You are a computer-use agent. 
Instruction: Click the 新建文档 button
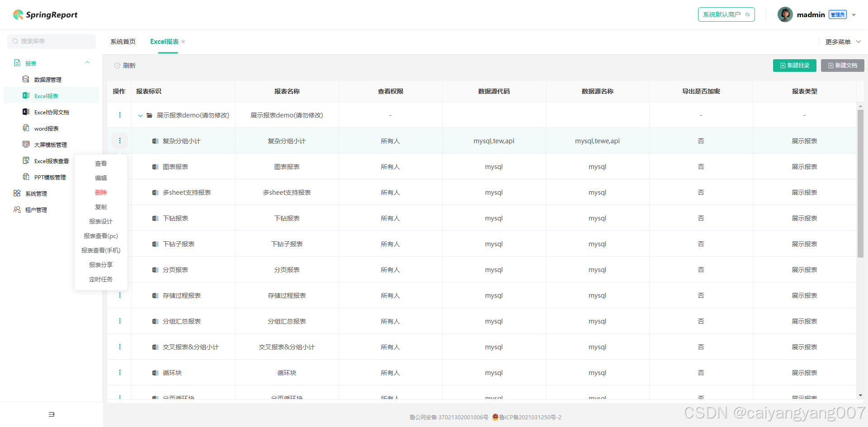[x=842, y=66]
